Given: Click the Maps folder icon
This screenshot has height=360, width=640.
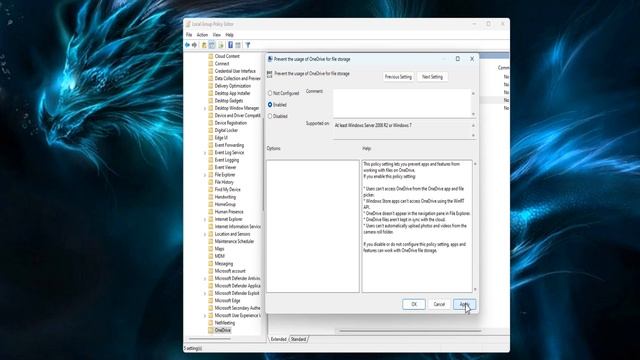Looking at the screenshot, I should click(x=211, y=249).
